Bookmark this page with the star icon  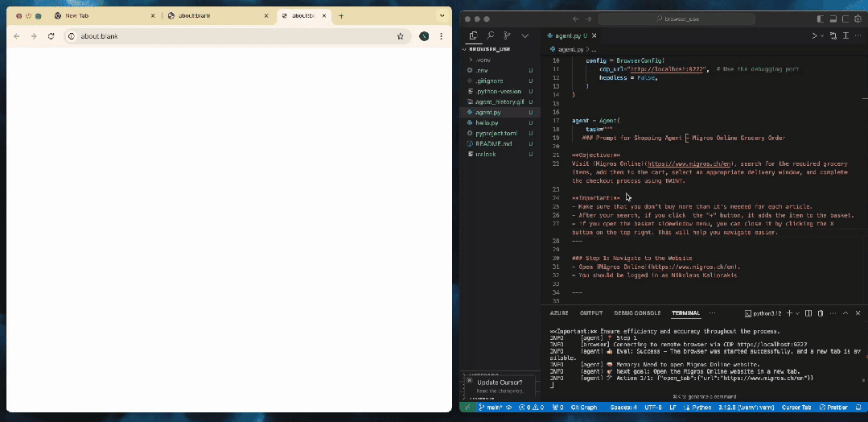pos(401,36)
